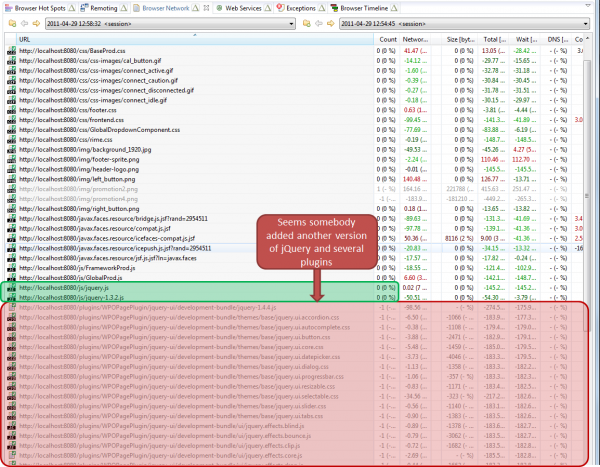
Task: Open the 2011-04-29 12:58:32 session dropdown
Action: [x=170, y=24]
